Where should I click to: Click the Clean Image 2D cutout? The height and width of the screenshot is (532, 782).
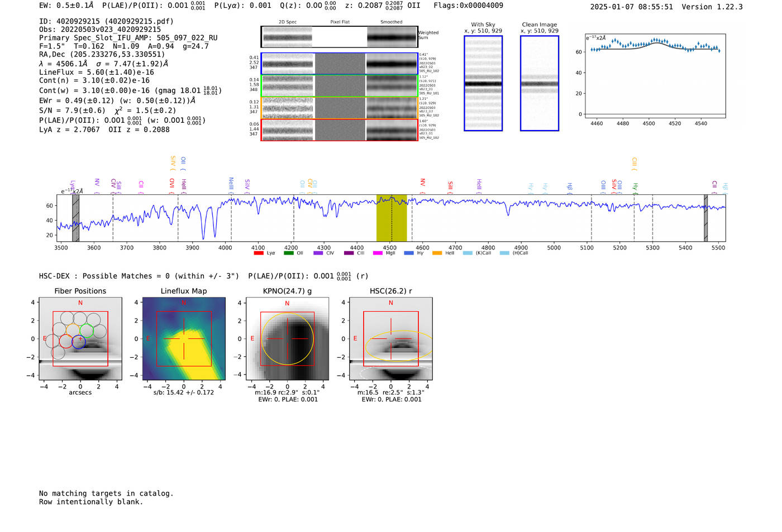(x=540, y=83)
